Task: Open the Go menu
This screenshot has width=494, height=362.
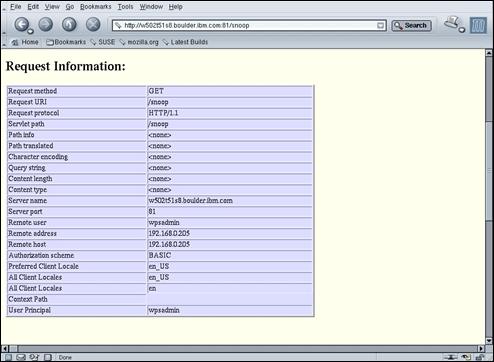Action: (x=70, y=7)
